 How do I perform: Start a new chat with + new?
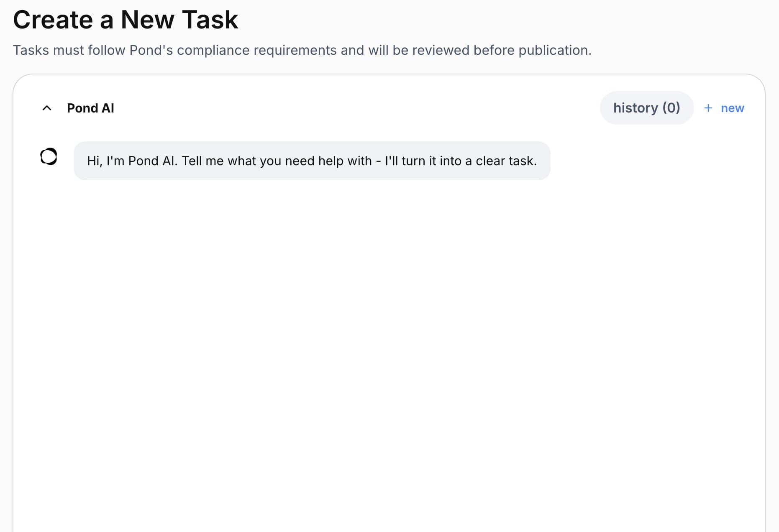point(724,108)
